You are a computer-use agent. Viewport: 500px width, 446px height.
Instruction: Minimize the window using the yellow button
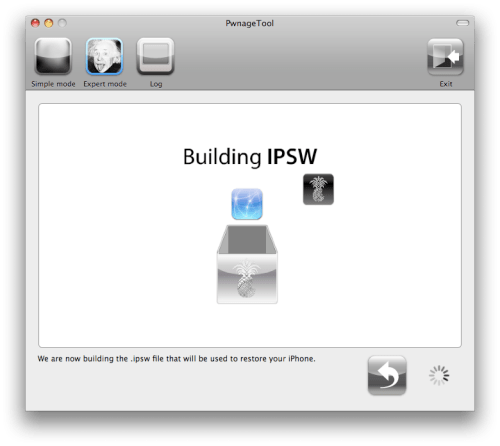(x=49, y=23)
